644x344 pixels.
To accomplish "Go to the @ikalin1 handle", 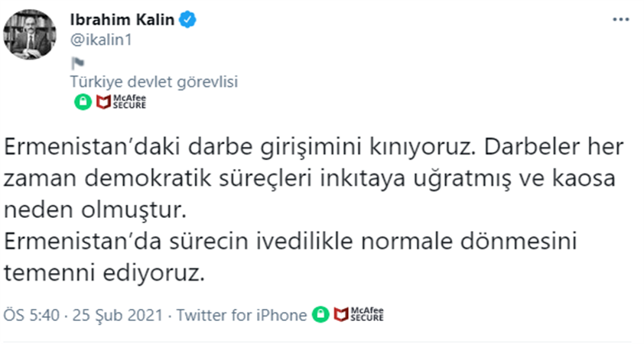I will point(101,40).
